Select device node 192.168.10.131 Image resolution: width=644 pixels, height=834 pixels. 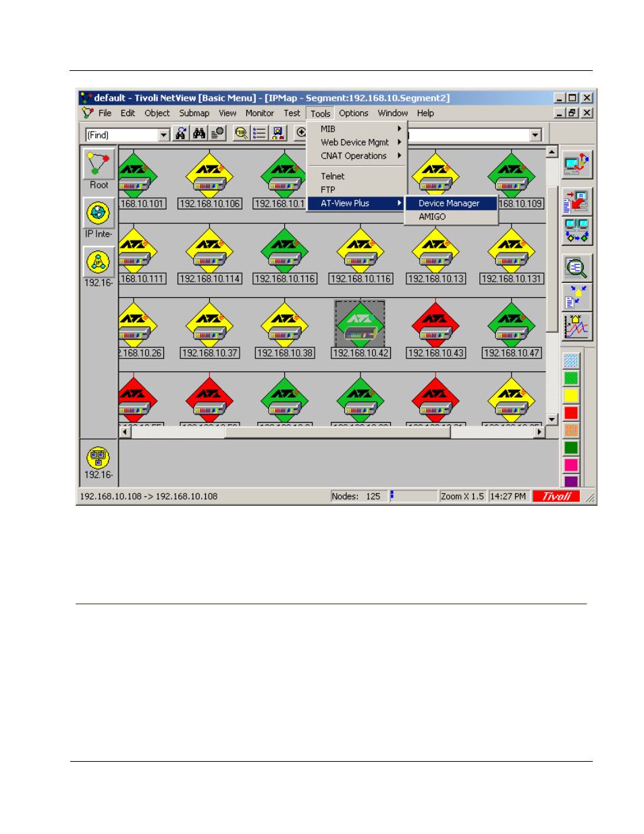512,257
